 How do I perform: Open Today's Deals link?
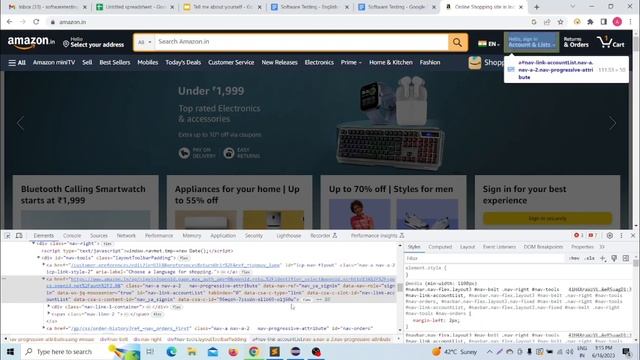183,62
